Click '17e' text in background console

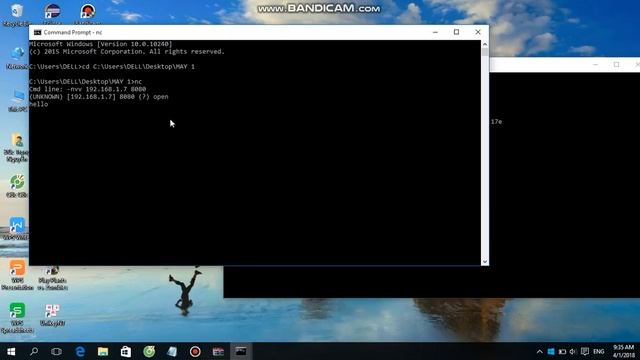pyautogui.click(x=496, y=122)
